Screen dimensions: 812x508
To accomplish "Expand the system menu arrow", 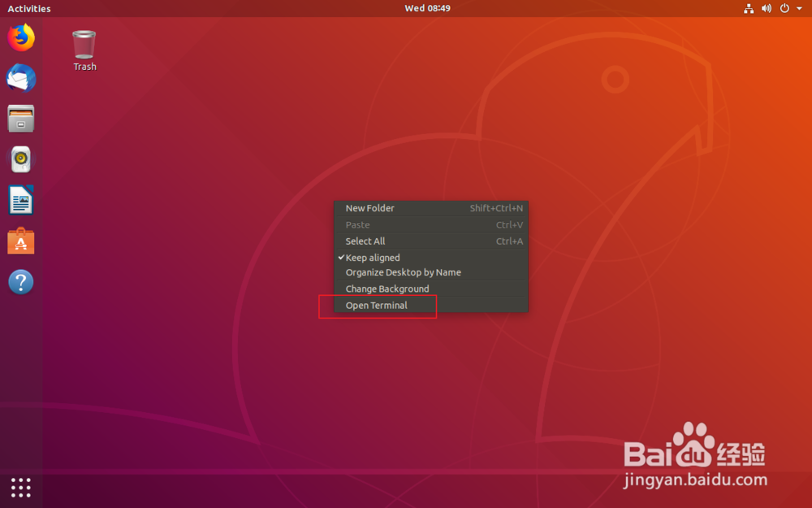I will (799, 8).
